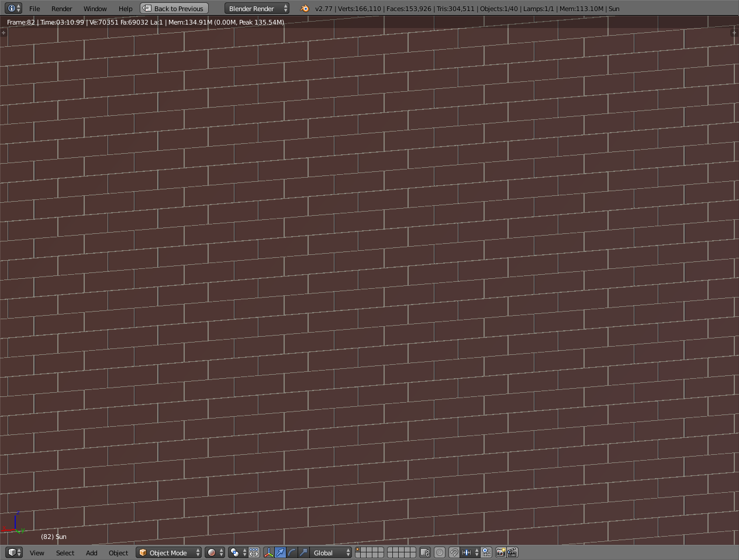The image size is (739, 560).
Task: Open the Select menu in 3D header
Action: 65,553
